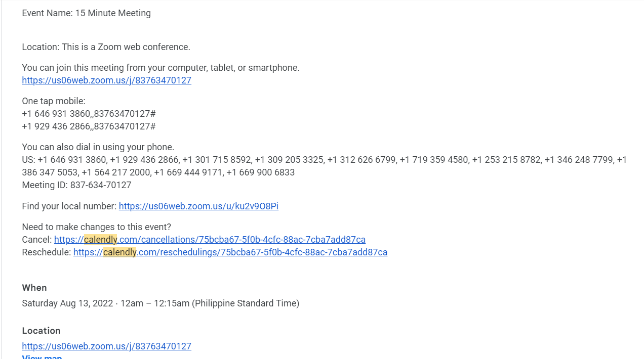Open the Calendly reschedulings link
Image resolution: width=644 pixels, height=359 pixels.
pyautogui.click(x=230, y=252)
